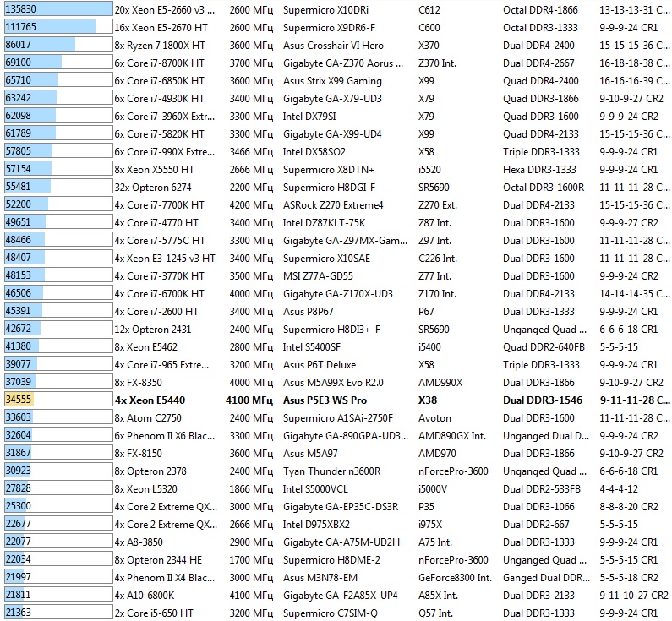Click the 8x Ryzen 7 1800X HT row
Screen dimensions: 672x621
click(x=336, y=45)
